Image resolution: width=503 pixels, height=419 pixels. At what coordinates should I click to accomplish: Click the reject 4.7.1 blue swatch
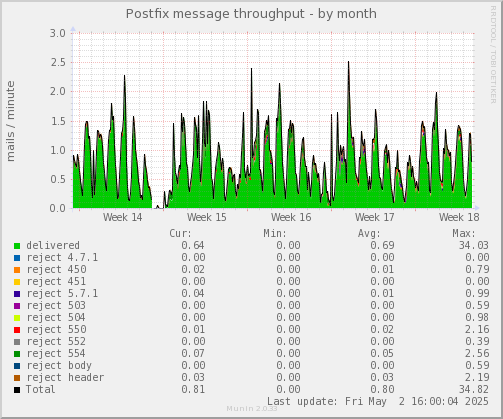tap(17, 258)
